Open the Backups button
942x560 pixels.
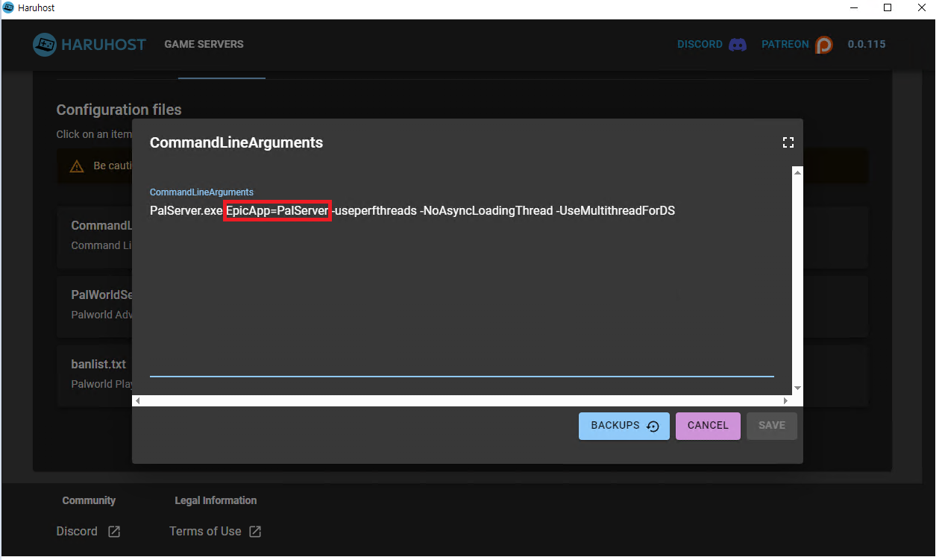coord(624,426)
